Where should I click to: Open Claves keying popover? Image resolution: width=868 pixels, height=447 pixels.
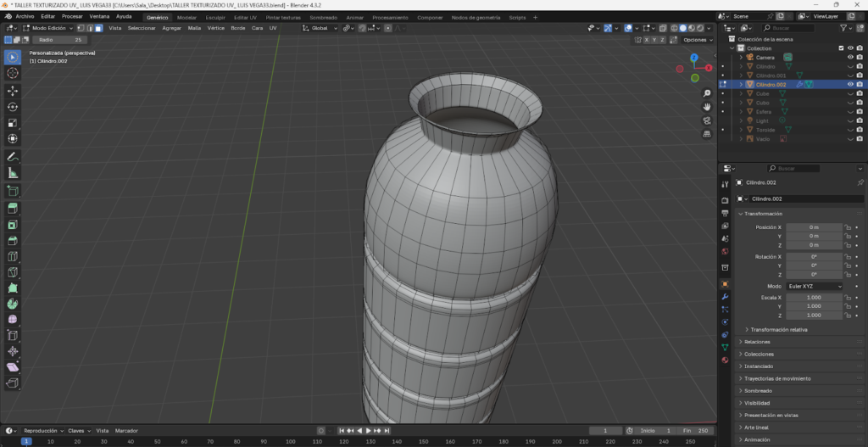click(x=79, y=431)
